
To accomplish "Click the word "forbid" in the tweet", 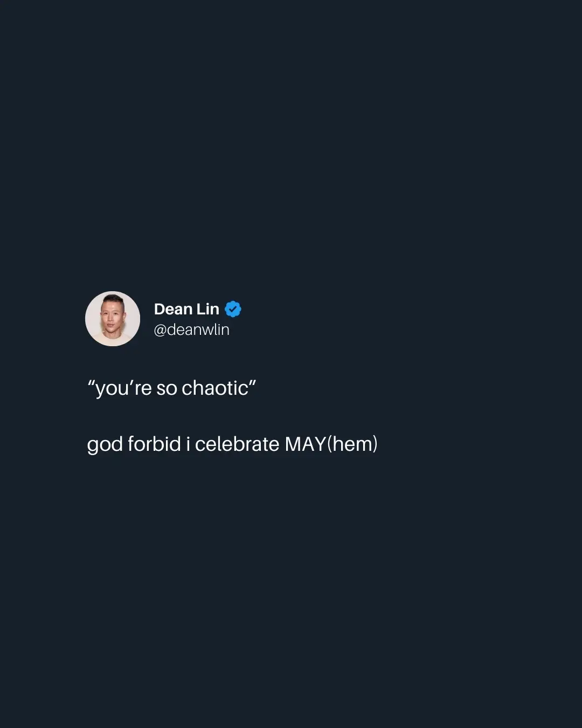I will tap(154, 444).
